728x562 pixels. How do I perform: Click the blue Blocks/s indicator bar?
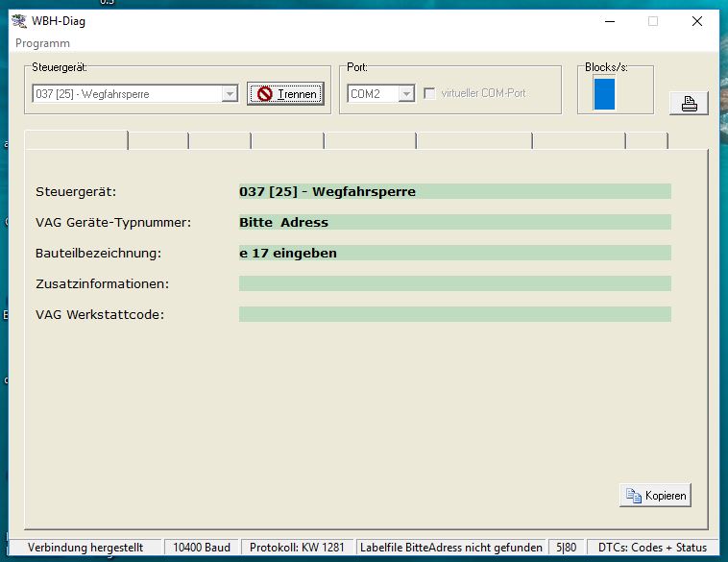point(604,93)
